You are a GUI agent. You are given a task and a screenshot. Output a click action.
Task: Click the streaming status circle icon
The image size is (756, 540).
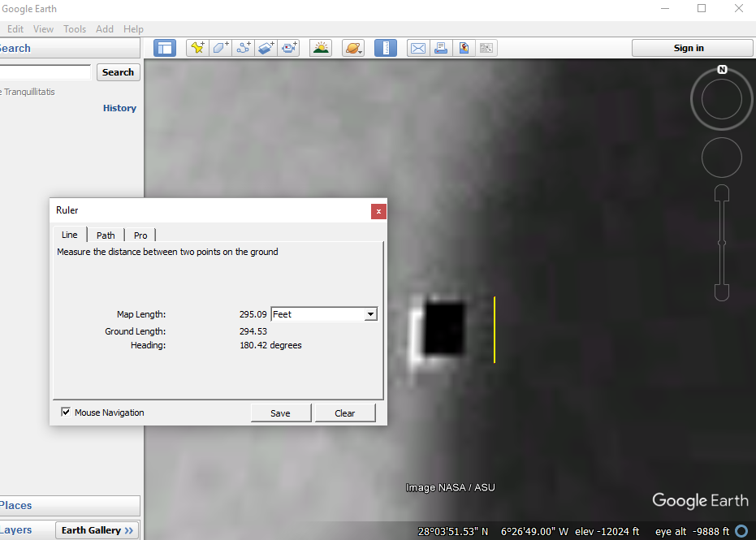tap(742, 531)
